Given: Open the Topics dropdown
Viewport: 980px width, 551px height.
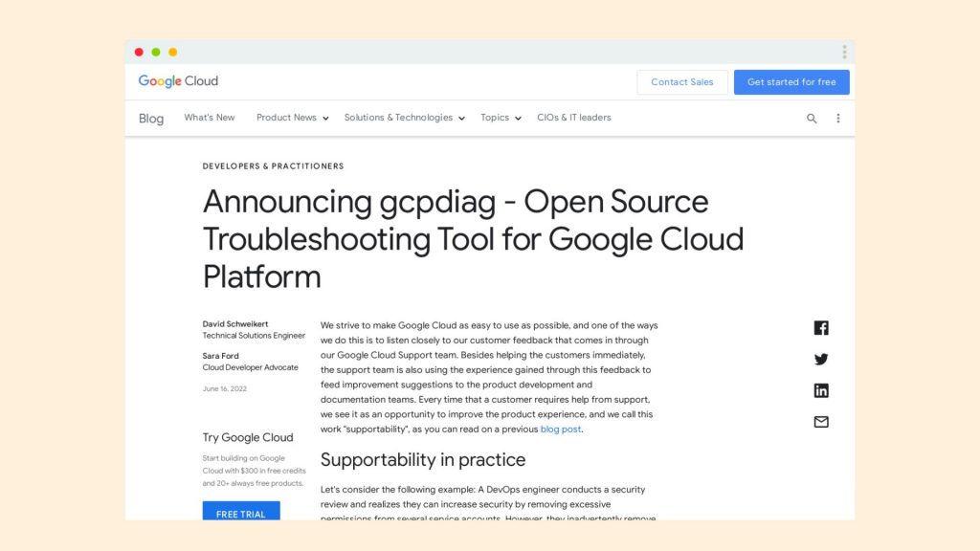Looking at the screenshot, I should tap(500, 118).
